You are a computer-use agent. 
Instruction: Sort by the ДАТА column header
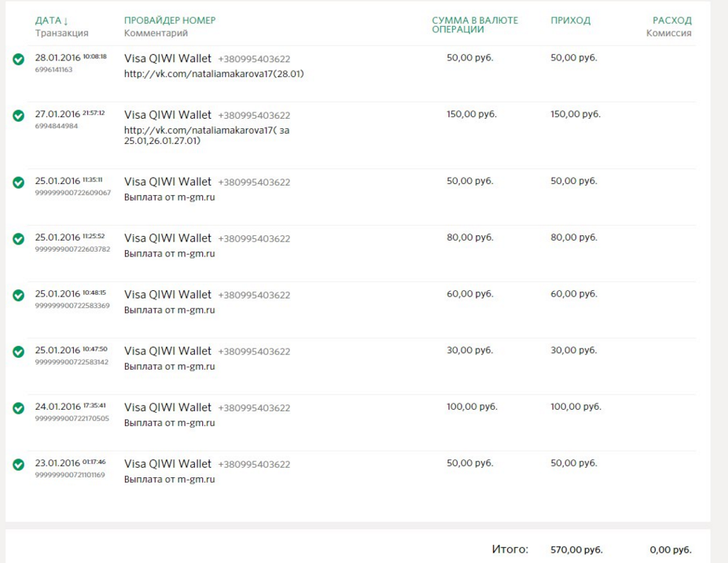click(52, 20)
